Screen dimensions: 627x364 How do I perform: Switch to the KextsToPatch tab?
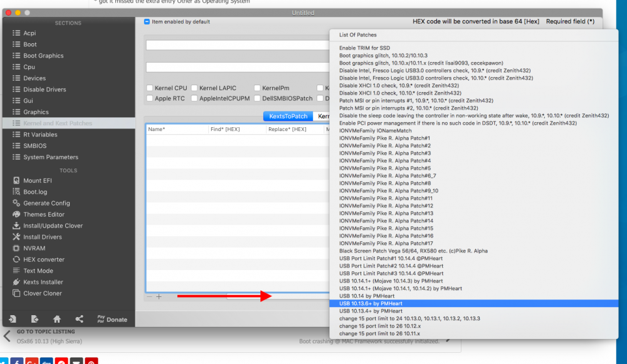click(288, 117)
